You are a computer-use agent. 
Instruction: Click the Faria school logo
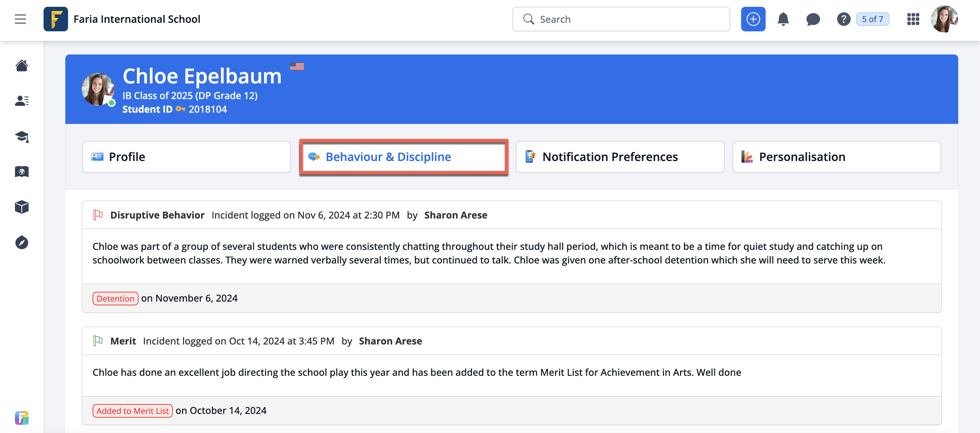55,19
